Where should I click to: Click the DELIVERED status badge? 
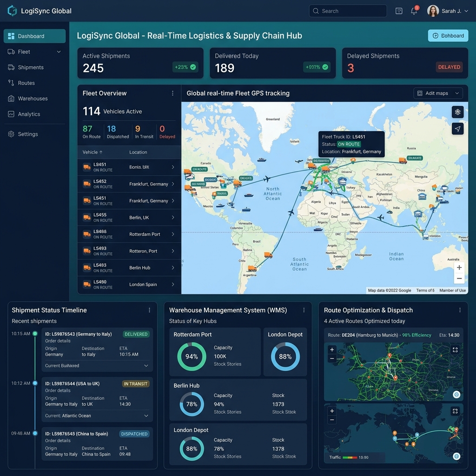tap(136, 334)
